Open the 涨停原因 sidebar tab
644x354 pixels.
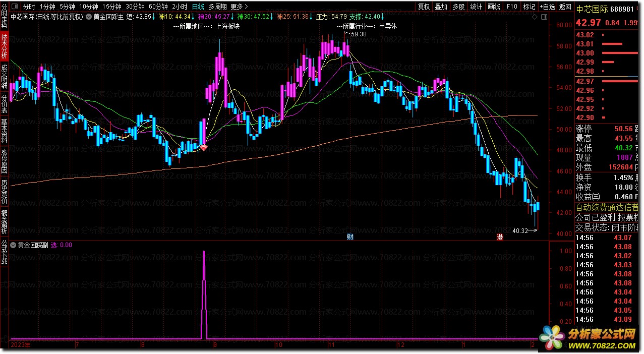pyautogui.click(x=4, y=162)
